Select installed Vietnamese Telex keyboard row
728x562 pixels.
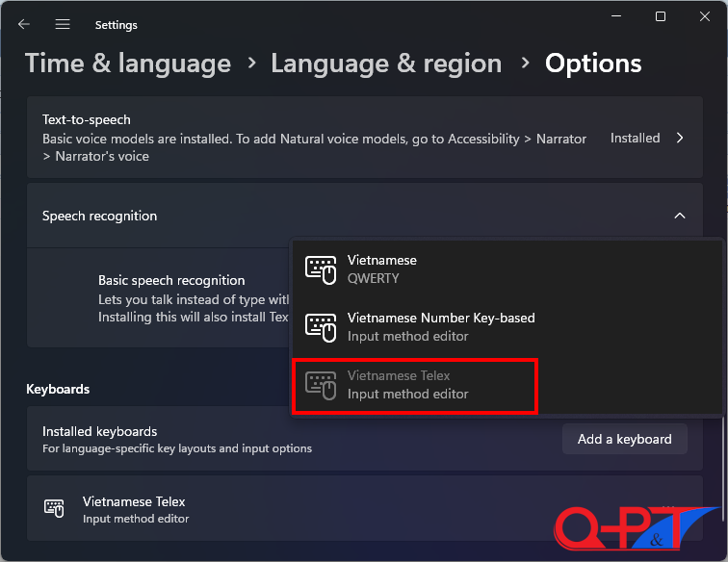click(289, 509)
